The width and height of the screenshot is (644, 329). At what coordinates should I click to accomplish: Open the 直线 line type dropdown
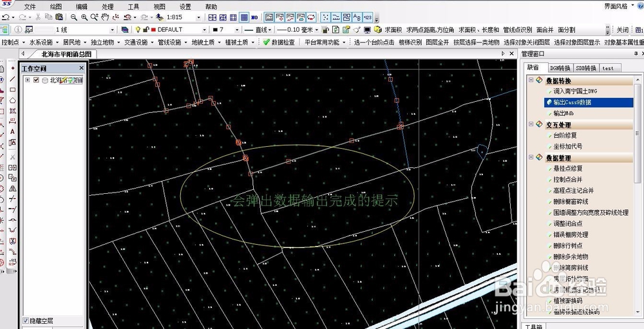click(x=270, y=30)
